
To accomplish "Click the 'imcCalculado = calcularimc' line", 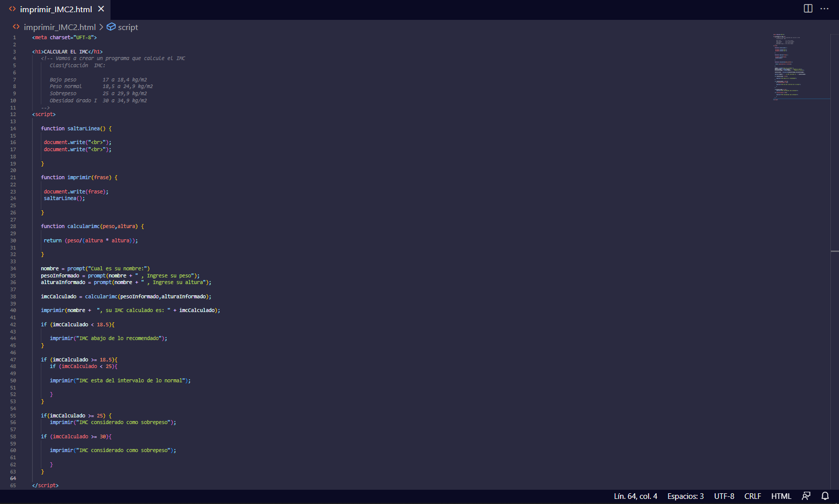I will click(x=126, y=297).
